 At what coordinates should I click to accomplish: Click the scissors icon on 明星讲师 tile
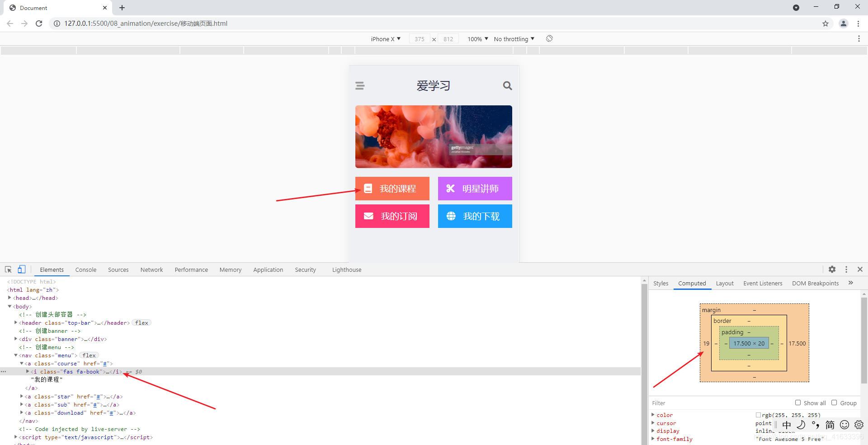click(x=450, y=189)
